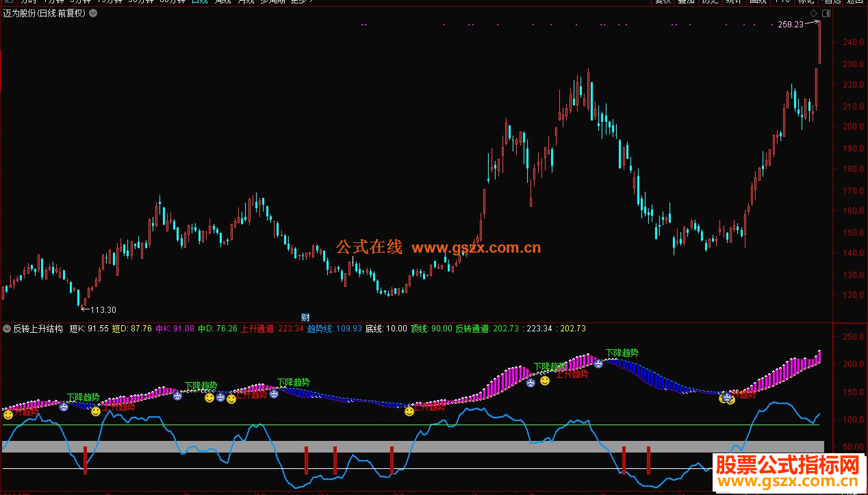Click the 顶线: 90.00 readout

tap(431, 329)
